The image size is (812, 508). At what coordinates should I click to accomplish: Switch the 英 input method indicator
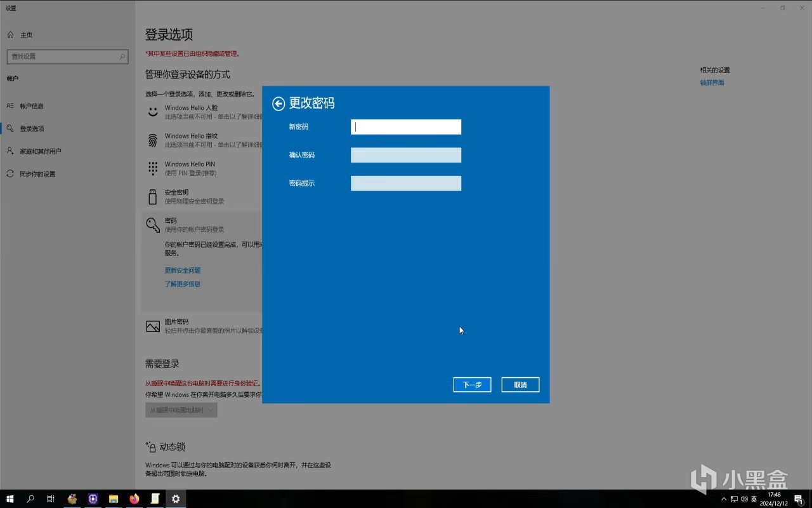click(x=754, y=499)
